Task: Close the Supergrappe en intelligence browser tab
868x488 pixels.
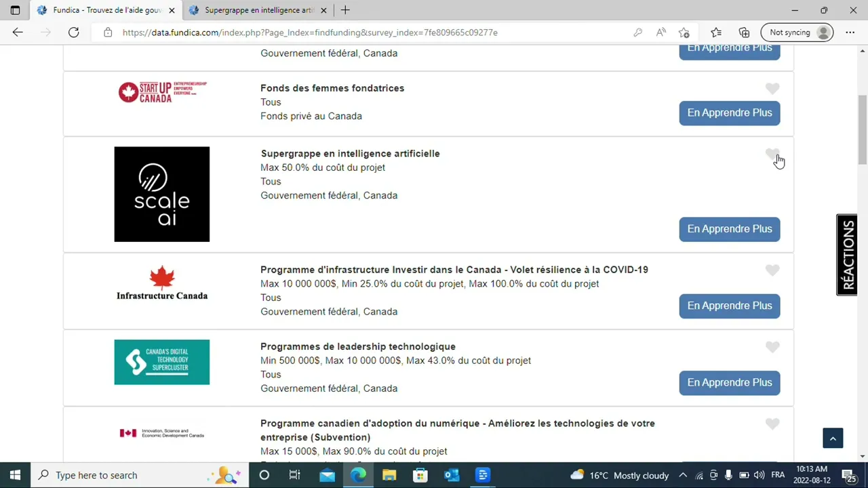Action: click(x=323, y=10)
